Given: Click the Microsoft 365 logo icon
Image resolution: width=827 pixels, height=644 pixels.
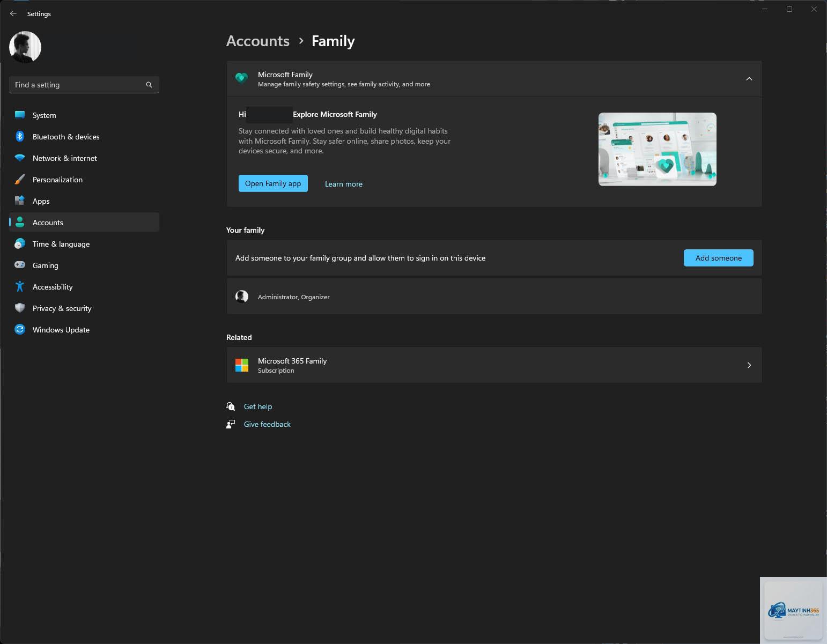Looking at the screenshot, I should (242, 365).
